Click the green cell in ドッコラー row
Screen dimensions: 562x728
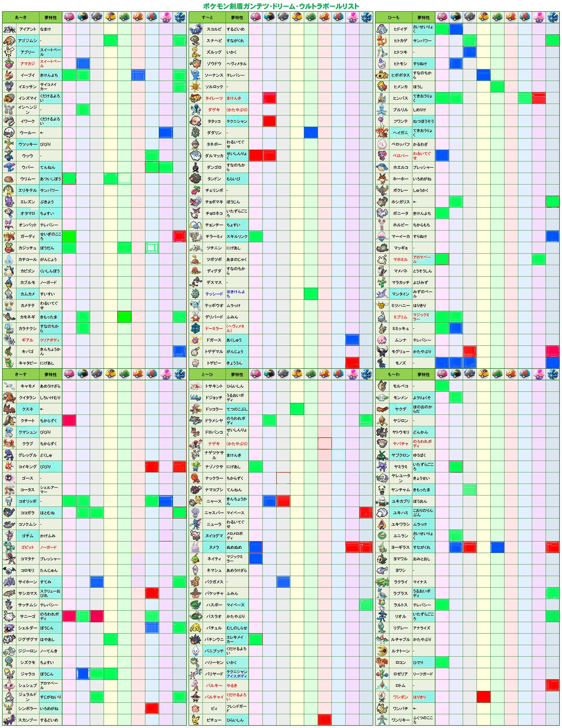(x=297, y=409)
